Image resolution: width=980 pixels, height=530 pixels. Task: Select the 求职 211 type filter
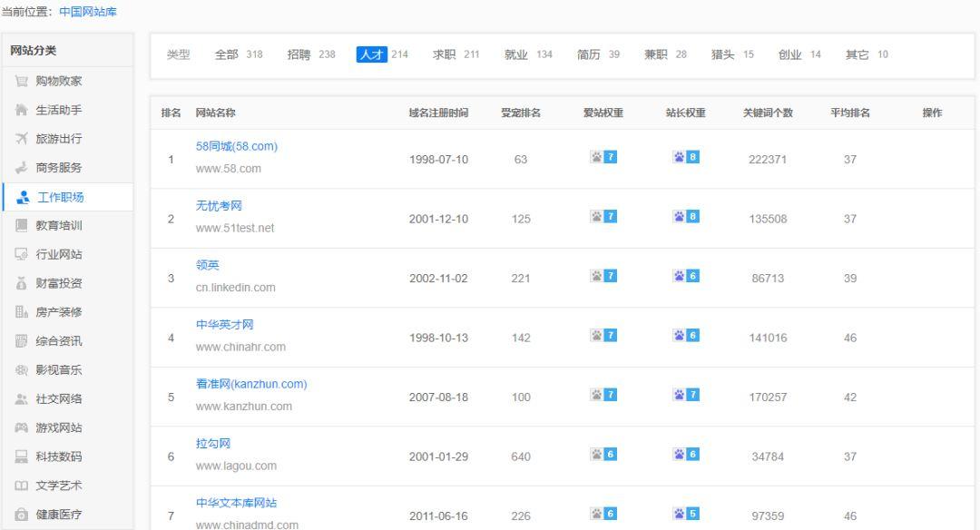coord(456,54)
